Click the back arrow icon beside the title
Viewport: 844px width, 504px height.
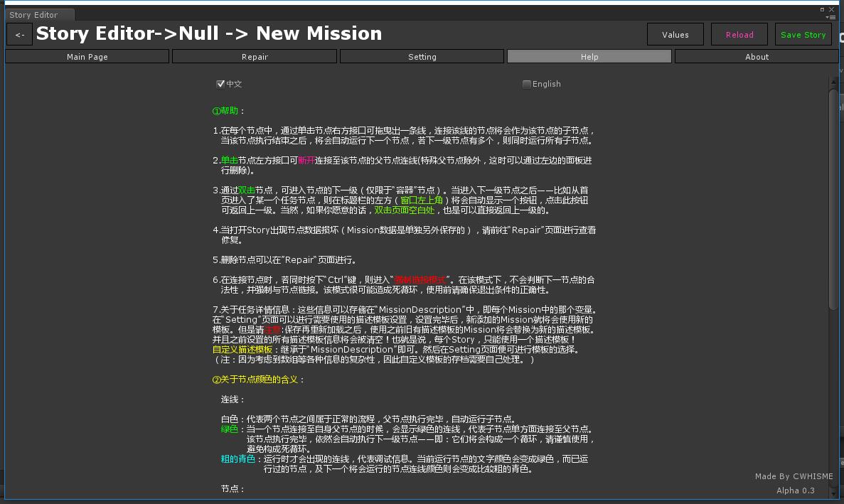tap(19, 33)
